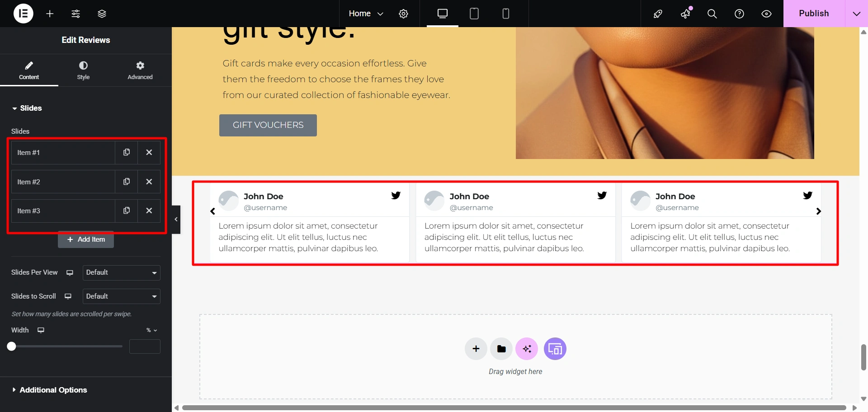This screenshot has height=412, width=868.
Task: Click the second review avatar image
Action: coord(434,201)
